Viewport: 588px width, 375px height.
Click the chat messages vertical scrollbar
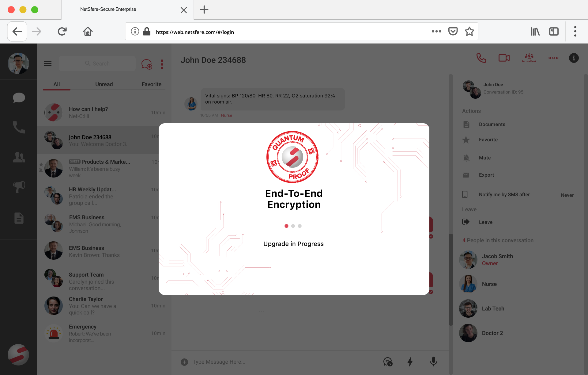(451, 279)
